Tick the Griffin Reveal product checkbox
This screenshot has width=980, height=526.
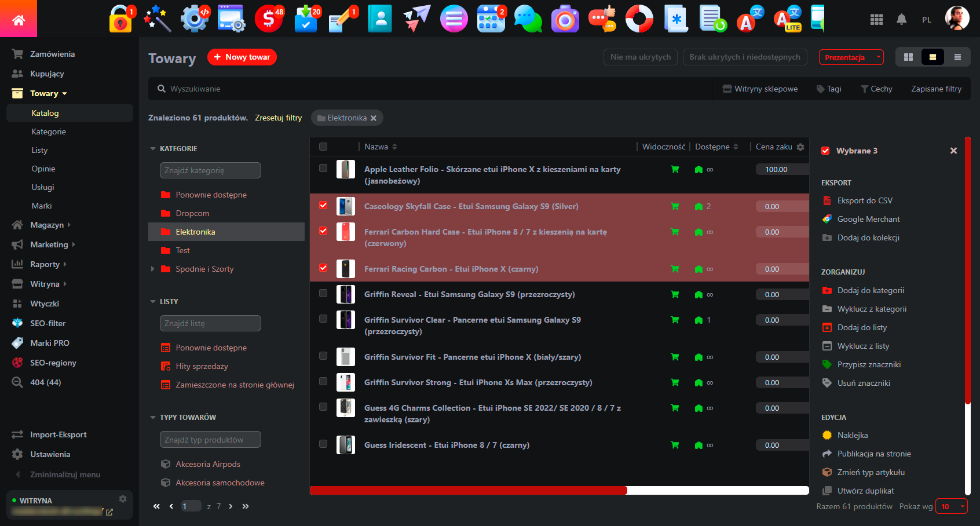click(x=323, y=294)
